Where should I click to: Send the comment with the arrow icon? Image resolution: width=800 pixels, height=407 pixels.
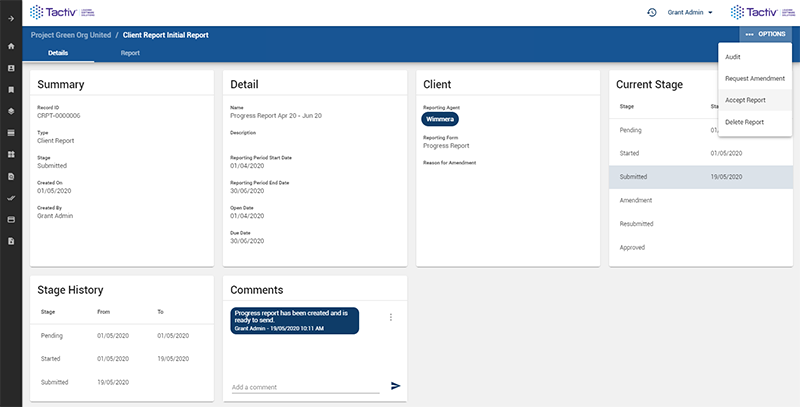(395, 386)
